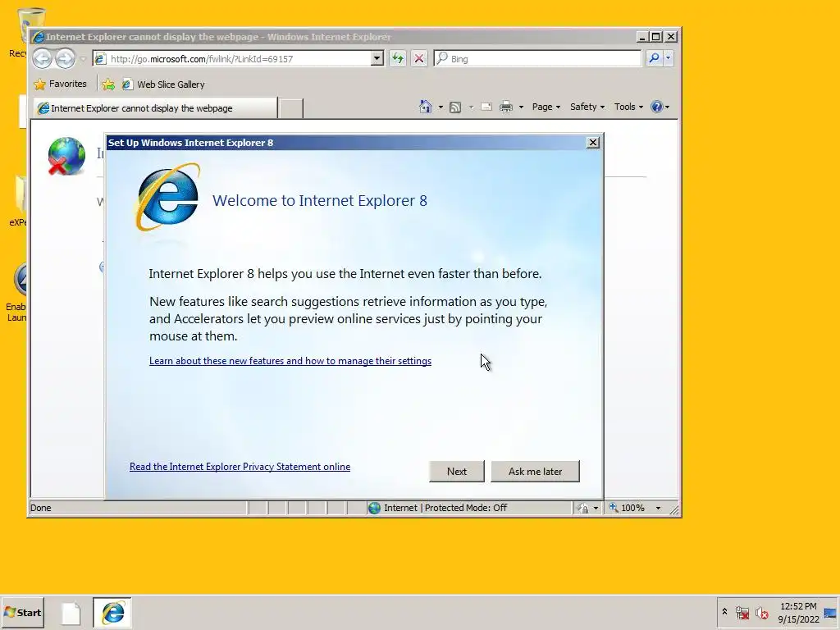Click the green Refresh button
This screenshot has height=630, width=840.
(x=398, y=58)
